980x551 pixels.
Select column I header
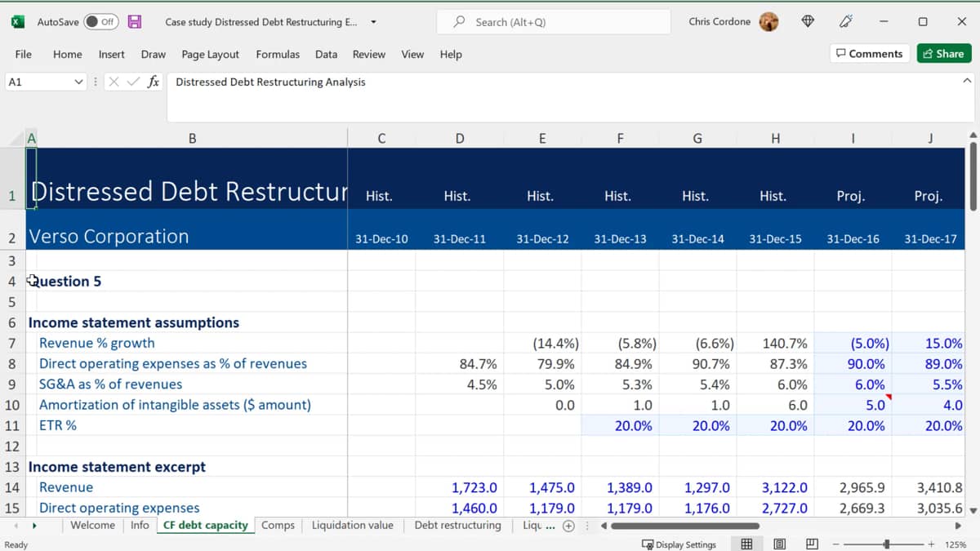(852, 139)
